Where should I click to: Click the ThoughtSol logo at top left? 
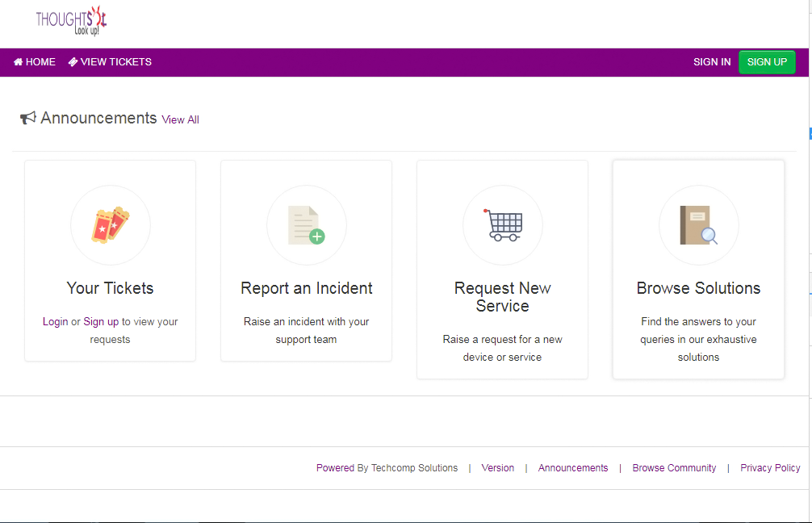71,21
